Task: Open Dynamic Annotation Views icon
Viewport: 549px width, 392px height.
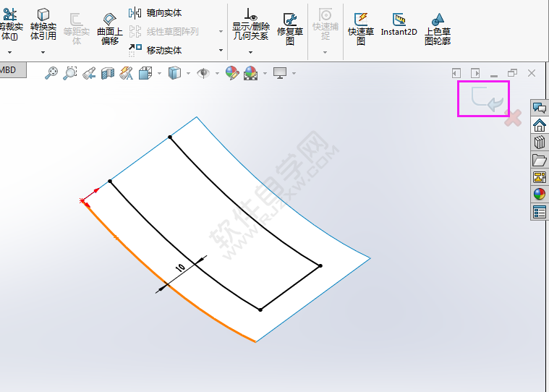Action: tap(127, 73)
